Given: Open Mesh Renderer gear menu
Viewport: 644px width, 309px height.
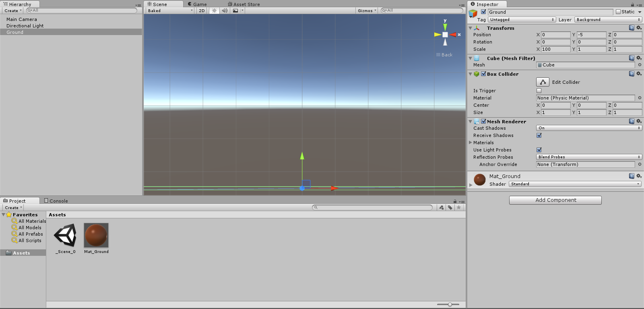Looking at the screenshot, I should (x=639, y=121).
